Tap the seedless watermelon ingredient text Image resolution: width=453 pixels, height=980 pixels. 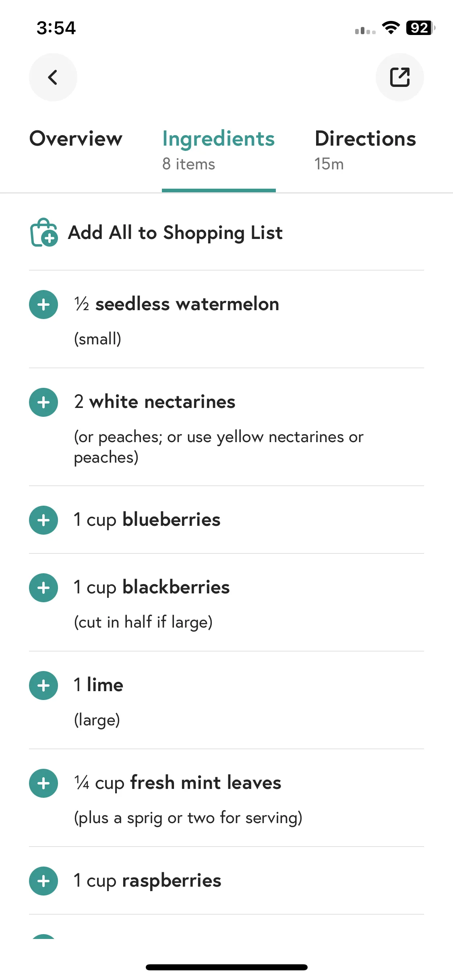[x=177, y=304]
